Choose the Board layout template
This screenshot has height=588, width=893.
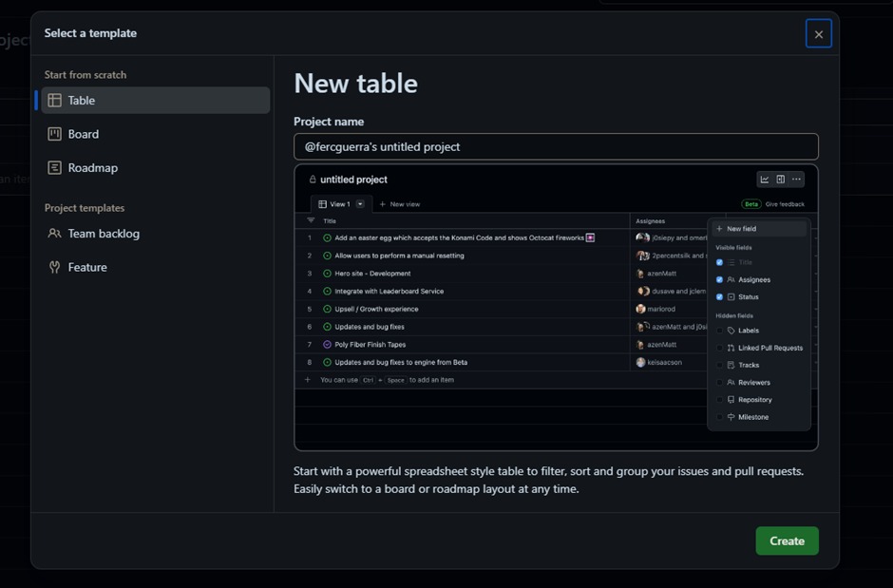(55, 135)
